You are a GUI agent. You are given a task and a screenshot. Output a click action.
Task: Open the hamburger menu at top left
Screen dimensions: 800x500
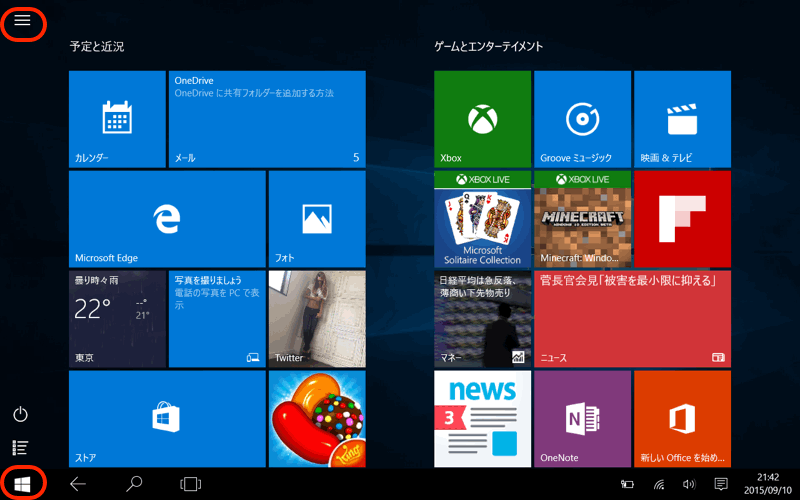(x=22, y=20)
